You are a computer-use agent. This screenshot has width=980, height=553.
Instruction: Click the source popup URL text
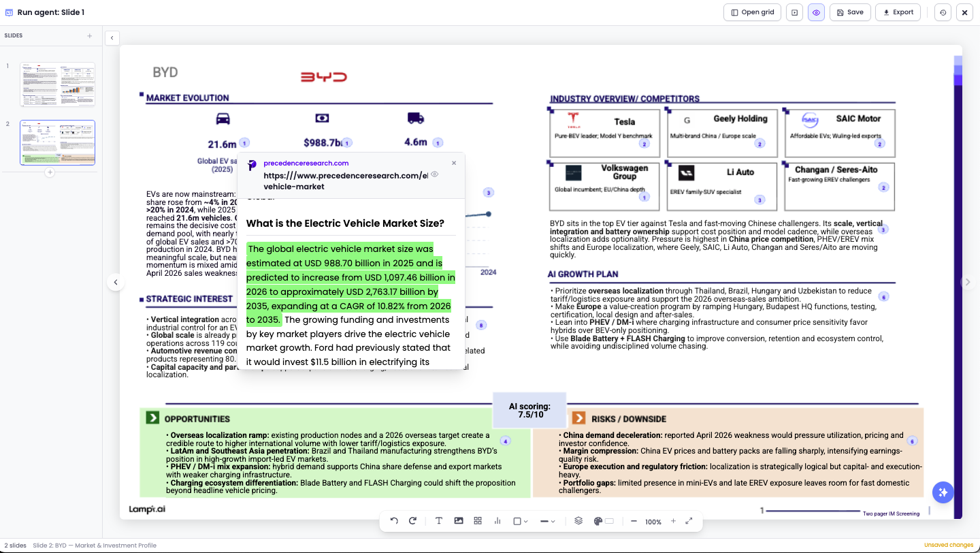point(346,180)
